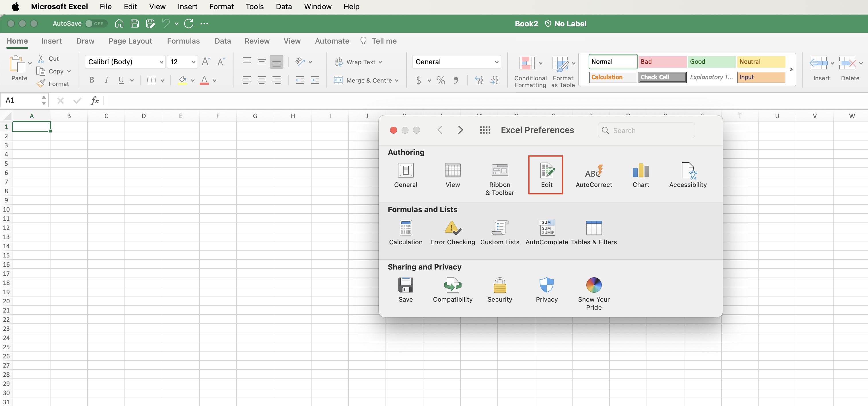Open AutoComplete preferences

546,233
